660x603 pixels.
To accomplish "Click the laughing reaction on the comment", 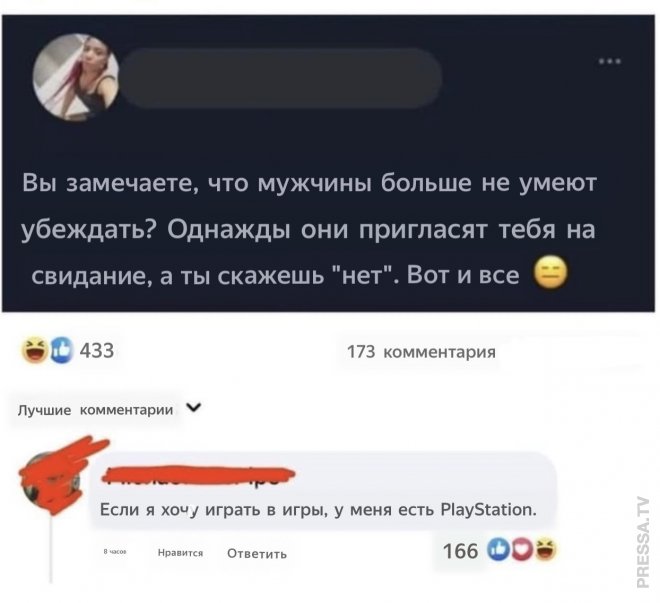I will pyautogui.click(x=544, y=550).
